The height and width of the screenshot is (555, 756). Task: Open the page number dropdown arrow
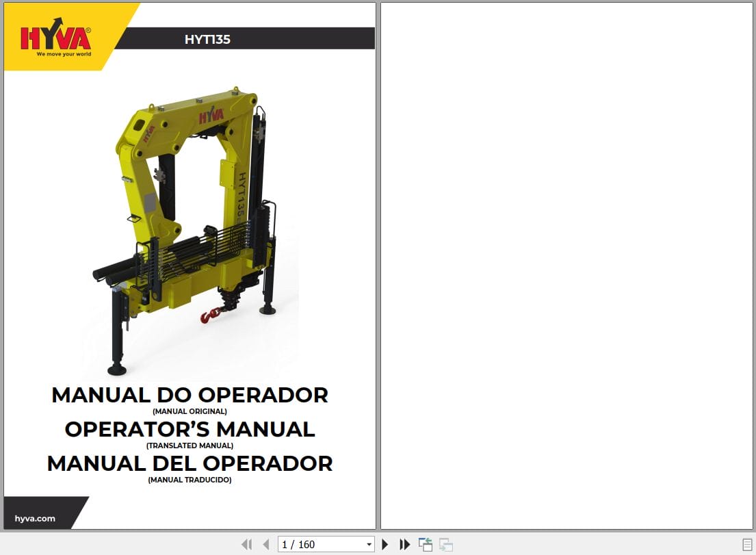369,544
